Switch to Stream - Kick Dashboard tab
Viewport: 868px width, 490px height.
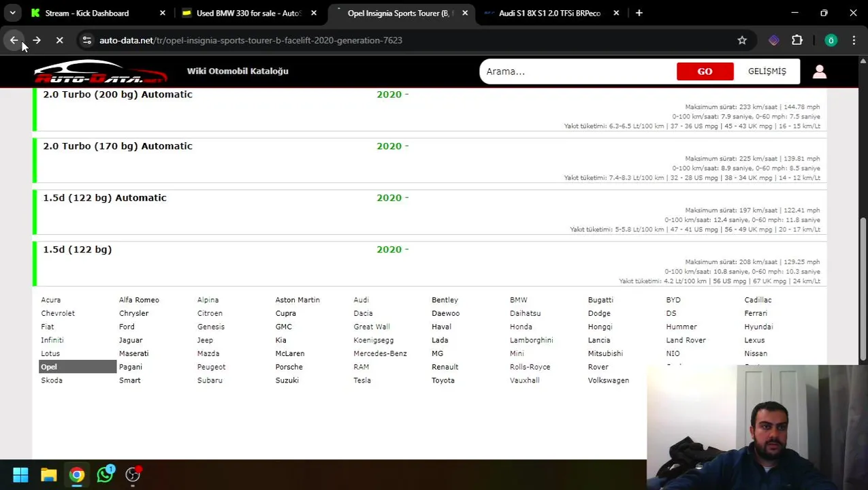coord(87,13)
